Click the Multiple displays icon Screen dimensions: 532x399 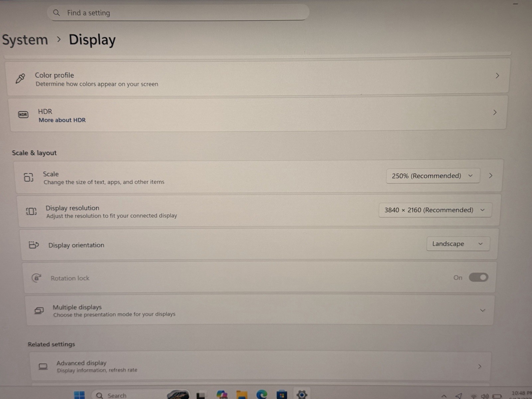click(x=39, y=311)
